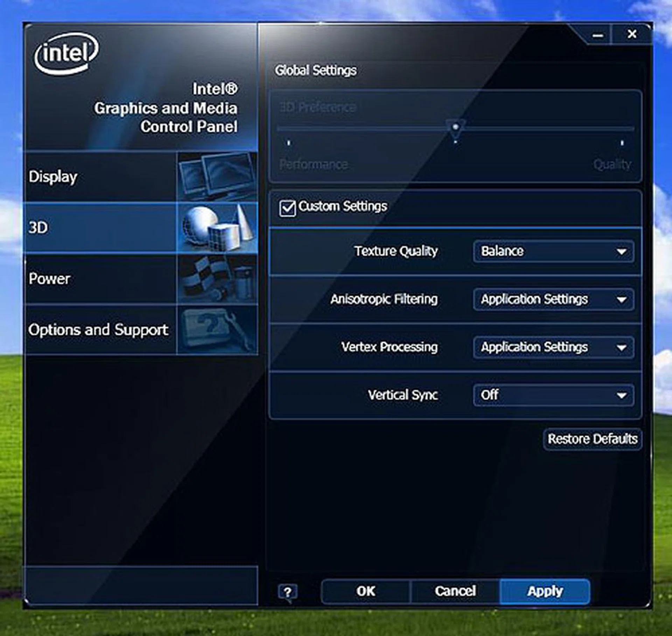Click the Intel logo

click(66, 53)
